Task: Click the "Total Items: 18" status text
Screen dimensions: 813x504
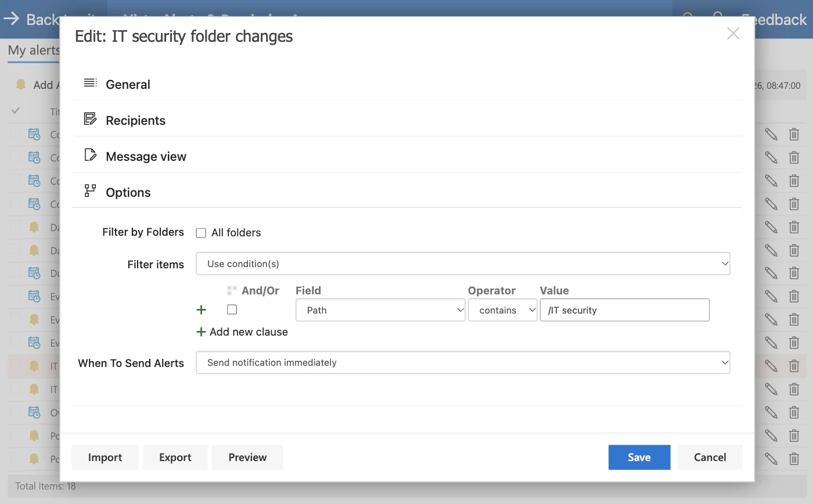Action: (x=45, y=486)
